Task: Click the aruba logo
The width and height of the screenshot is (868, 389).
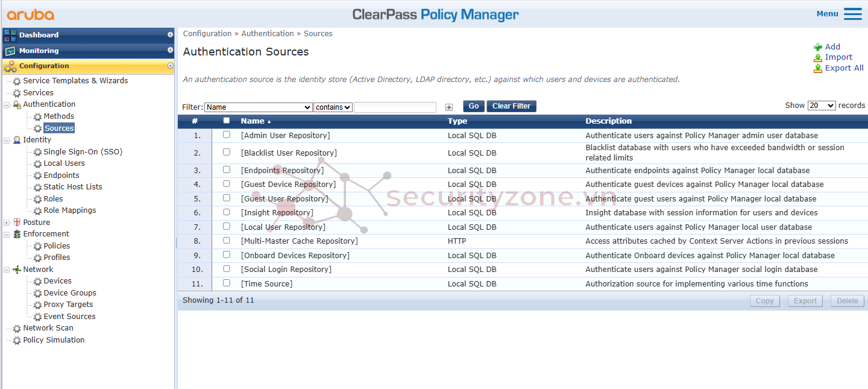Action: [31, 14]
